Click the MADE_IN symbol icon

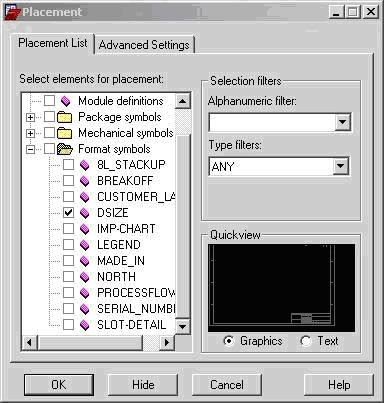point(85,261)
